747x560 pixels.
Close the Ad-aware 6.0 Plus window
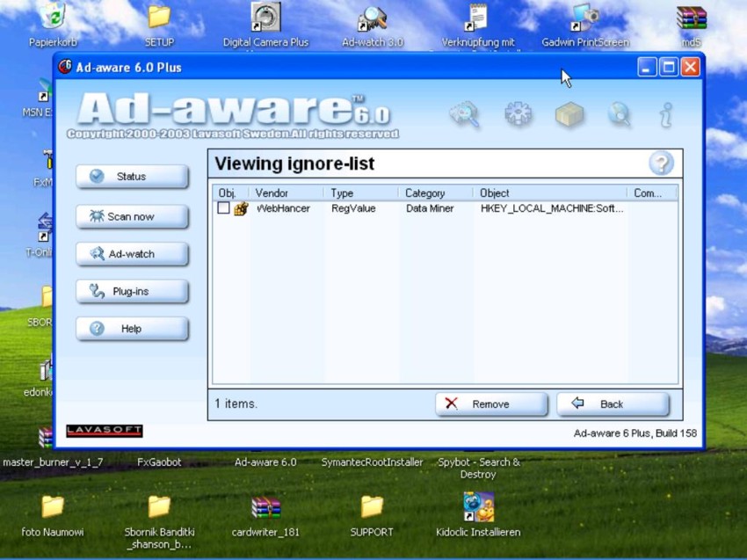(690, 67)
